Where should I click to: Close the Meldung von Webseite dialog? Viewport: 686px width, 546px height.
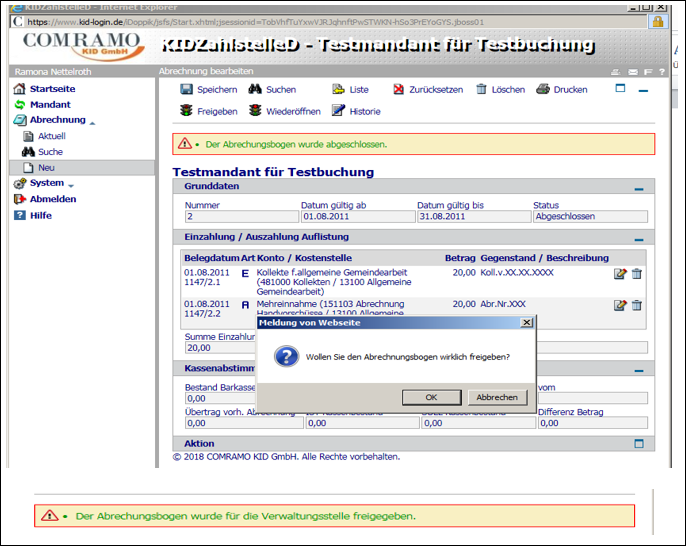(x=527, y=322)
